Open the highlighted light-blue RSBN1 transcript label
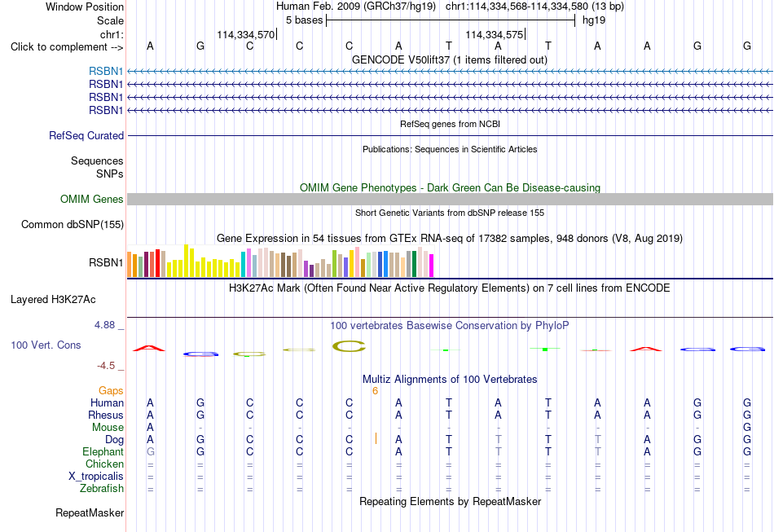Image resolution: width=774 pixels, height=532 pixels. pyautogui.click(x=106, y=72)
